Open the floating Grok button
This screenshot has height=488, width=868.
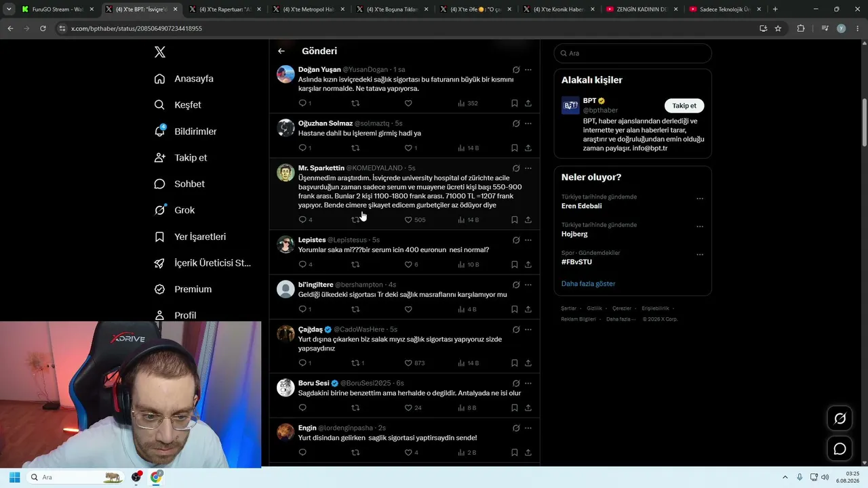pos(840,419)
